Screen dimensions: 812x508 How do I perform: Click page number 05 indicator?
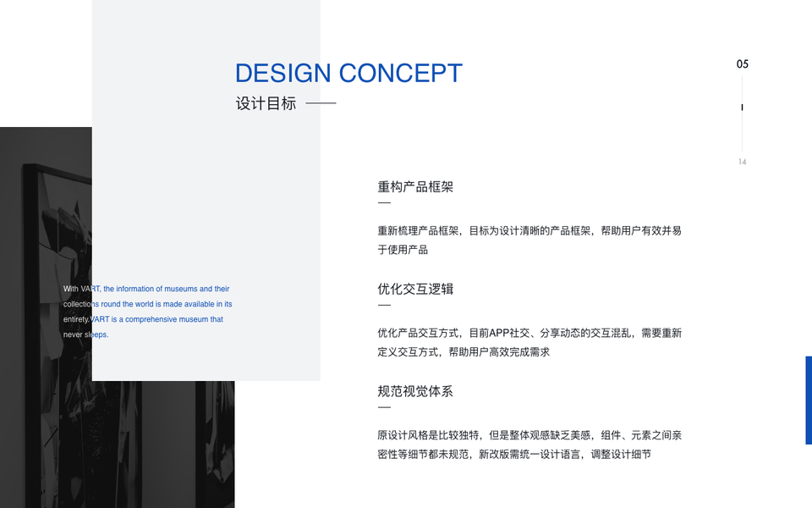742,64
